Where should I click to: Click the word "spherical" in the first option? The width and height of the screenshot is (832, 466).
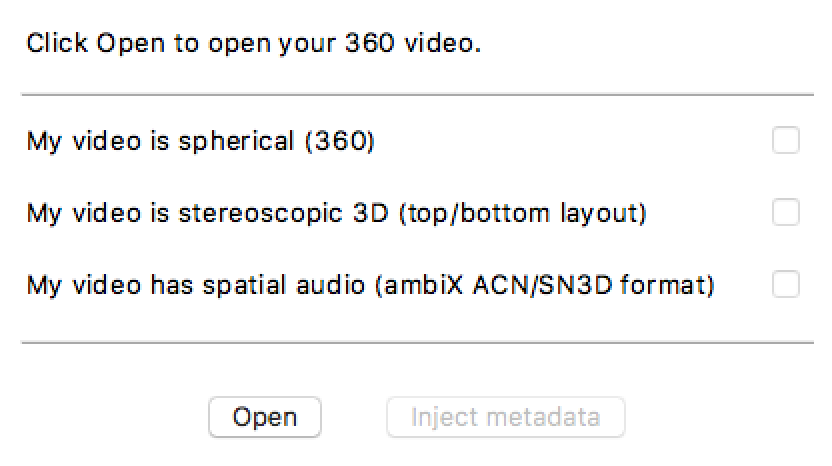coord(236,142)
